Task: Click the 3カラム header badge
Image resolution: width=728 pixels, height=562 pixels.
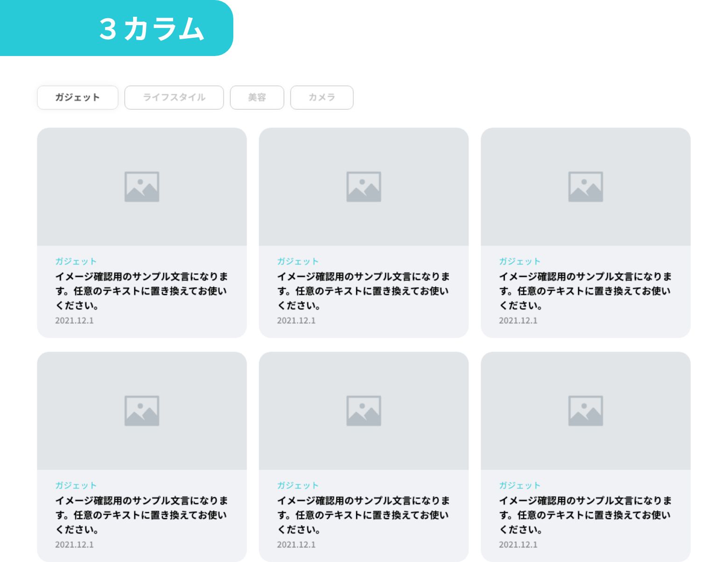Action: pos(151,28)
